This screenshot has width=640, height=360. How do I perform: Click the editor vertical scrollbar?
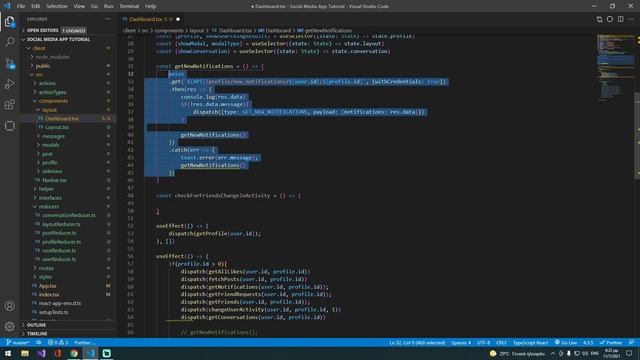point(637,136)
